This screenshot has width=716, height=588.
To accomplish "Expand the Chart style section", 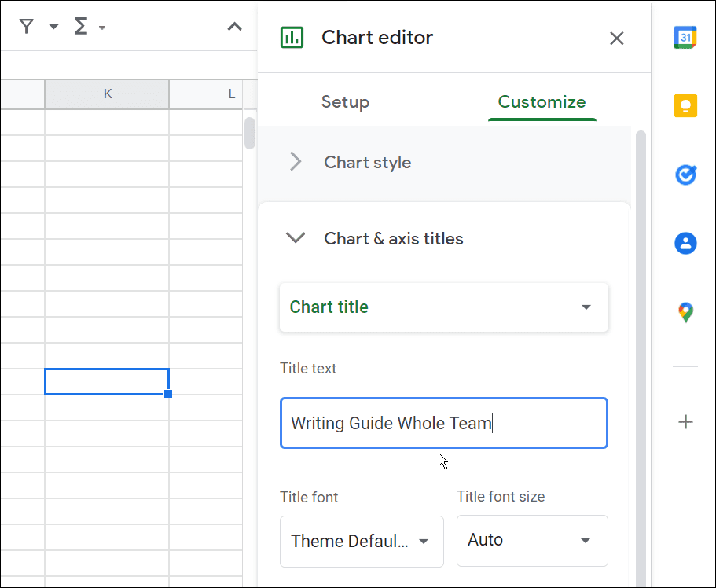I will point(444,162).
